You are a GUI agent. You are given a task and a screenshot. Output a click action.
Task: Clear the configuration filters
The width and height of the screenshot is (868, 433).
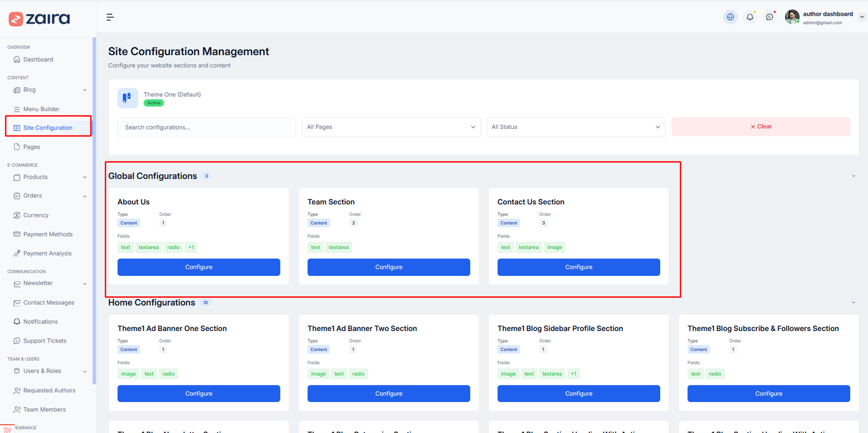coord(761,127)
